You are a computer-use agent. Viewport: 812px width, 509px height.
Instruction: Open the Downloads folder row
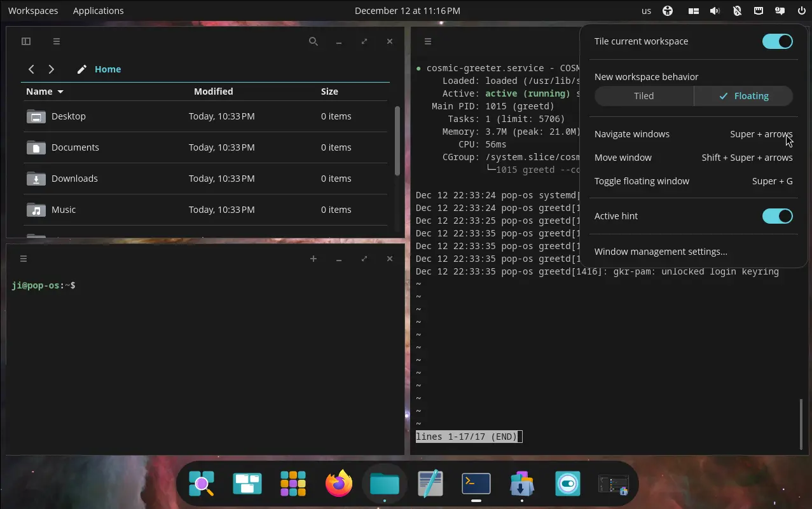pyautogui.click(x=74, y=179)
